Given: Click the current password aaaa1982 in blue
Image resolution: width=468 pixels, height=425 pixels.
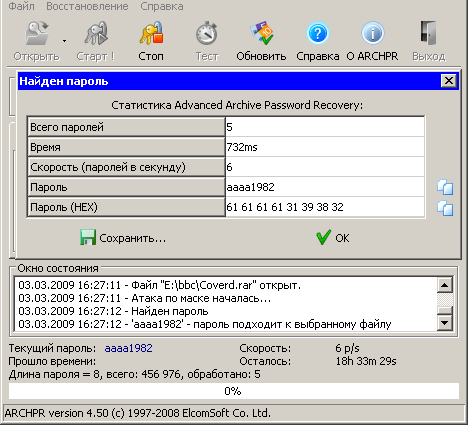Looking at the screenshot, I should [129, 348].
